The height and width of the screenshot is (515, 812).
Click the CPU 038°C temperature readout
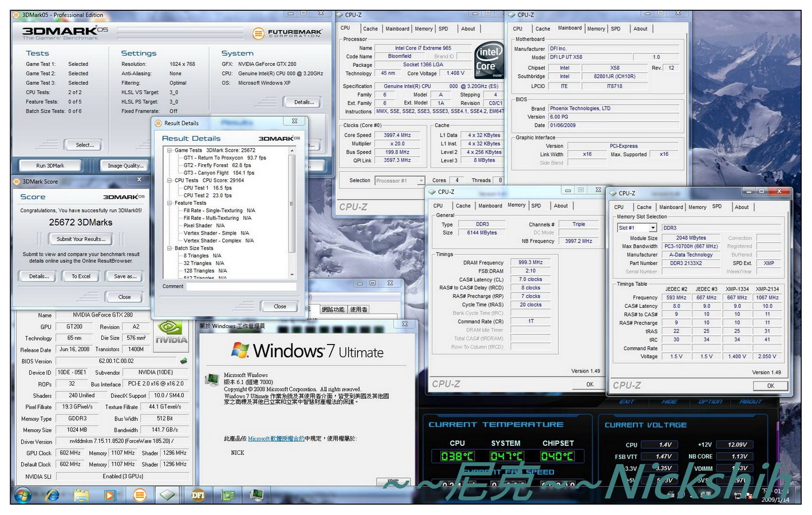pyautogui.click(x=456, y=456)
